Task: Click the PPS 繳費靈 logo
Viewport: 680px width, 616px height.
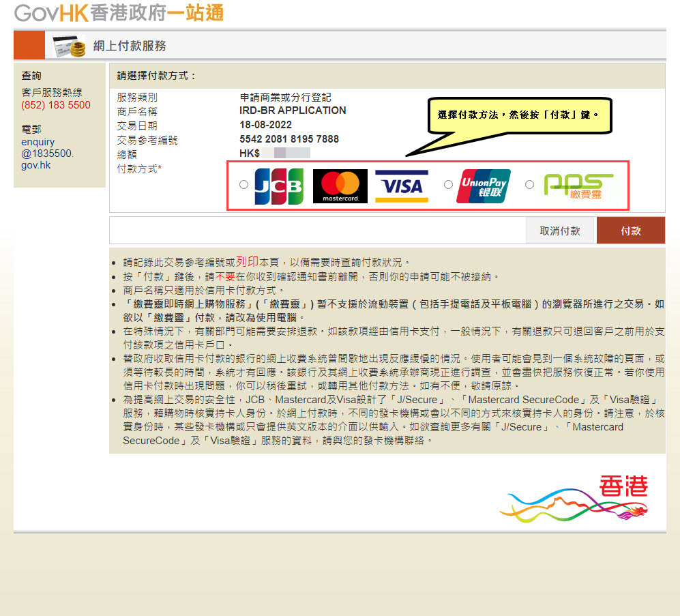Action: pyautogui.click(x=578, y=186)
